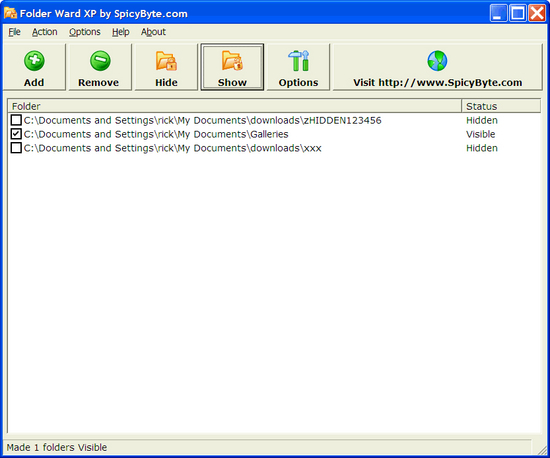This screenshot has width=550, height=458.
Task: Check the zHIDDEN123456 folder checkbox
Action: (x=16, y=120)
